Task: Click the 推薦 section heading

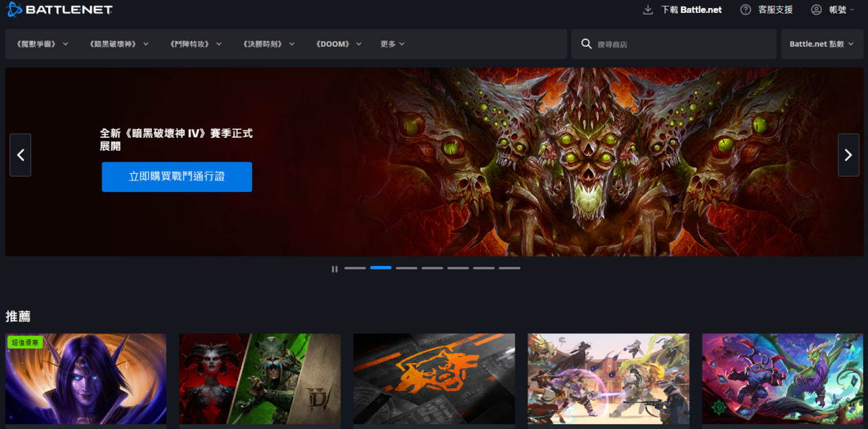Action: (18, 316)
